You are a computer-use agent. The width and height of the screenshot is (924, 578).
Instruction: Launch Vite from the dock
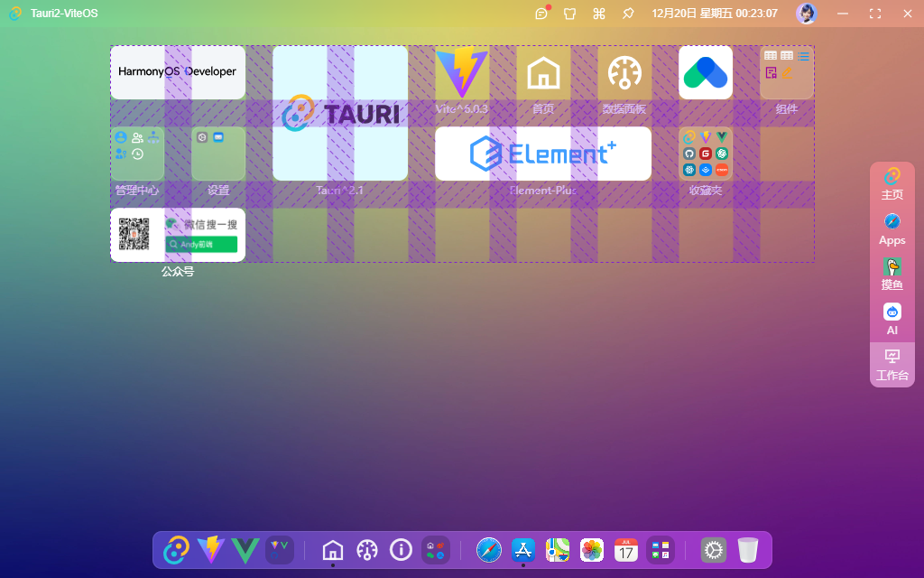click(210, 550)
